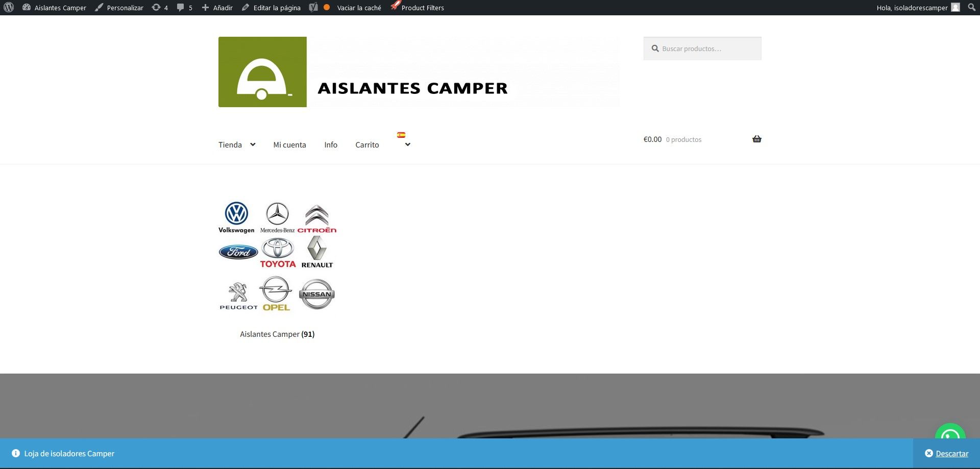Open the car brands category thumbnail
This screenshot has width=980, height=469.
[x=277, y=256]
